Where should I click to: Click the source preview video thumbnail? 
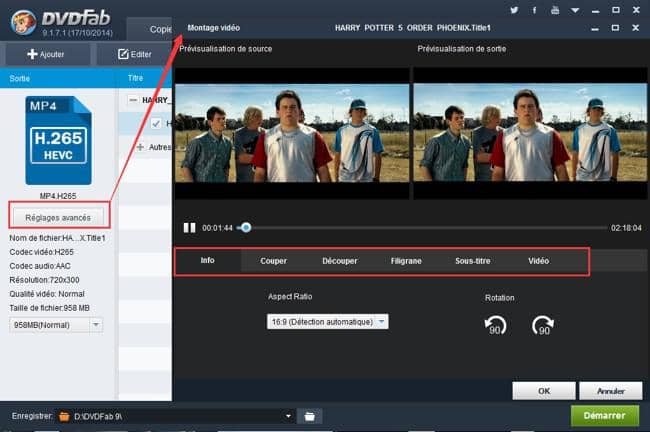292,133
